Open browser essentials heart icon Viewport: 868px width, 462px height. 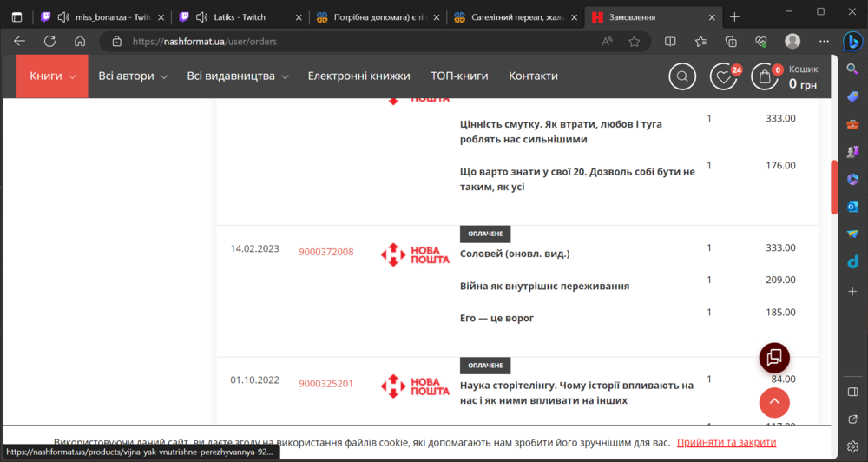[x=761, y=41]
